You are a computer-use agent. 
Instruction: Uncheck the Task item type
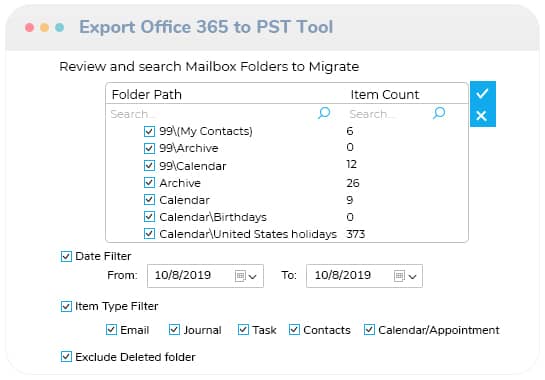coord(243,330)
